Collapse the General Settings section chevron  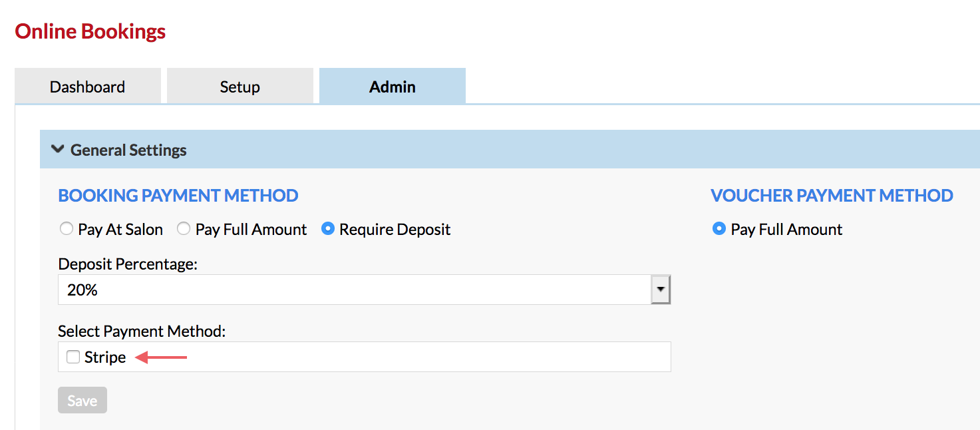coord(58,150)
